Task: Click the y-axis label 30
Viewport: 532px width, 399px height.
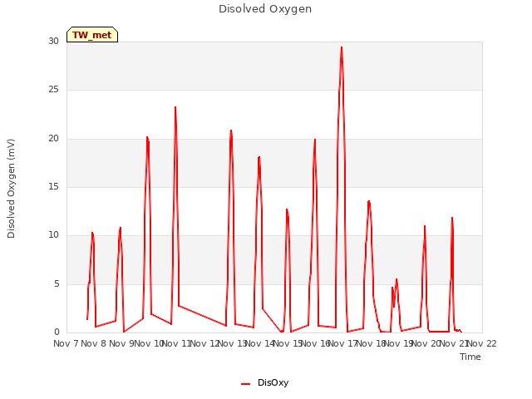Action: pyautogui.click(x=53, y=41)
